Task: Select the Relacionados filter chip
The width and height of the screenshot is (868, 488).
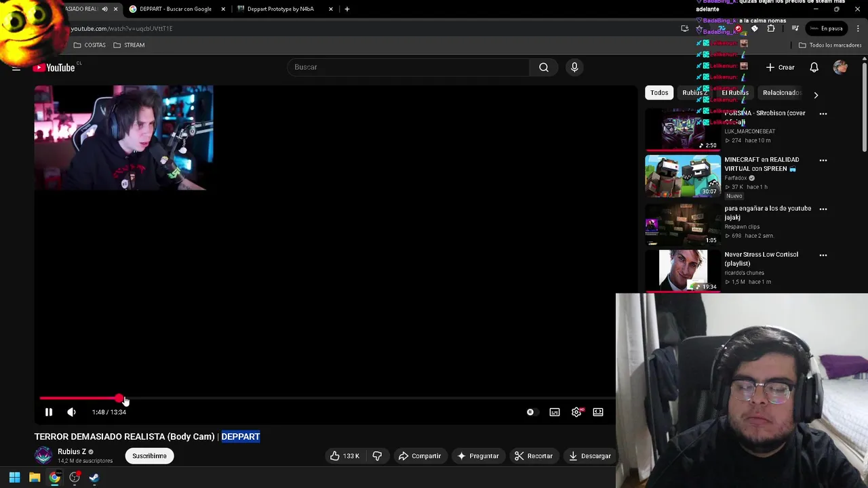Action: tap(781, 93)
